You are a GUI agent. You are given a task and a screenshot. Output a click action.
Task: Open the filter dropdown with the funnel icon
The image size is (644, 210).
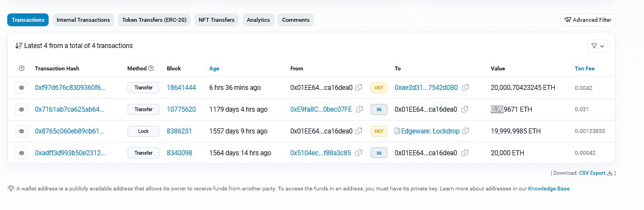point(598,46)
